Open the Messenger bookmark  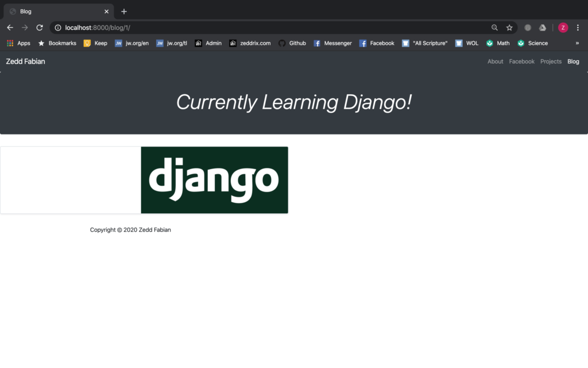[x=332, y=43]
